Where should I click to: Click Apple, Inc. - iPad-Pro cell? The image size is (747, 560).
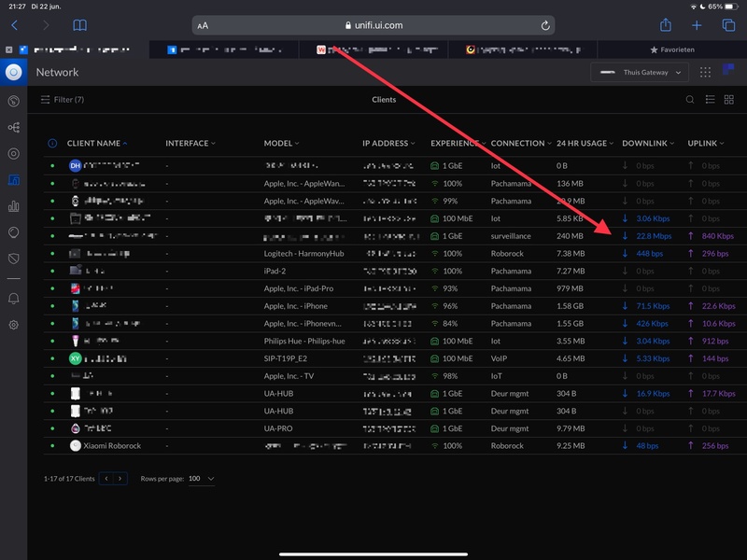click(x=299, y=288)
